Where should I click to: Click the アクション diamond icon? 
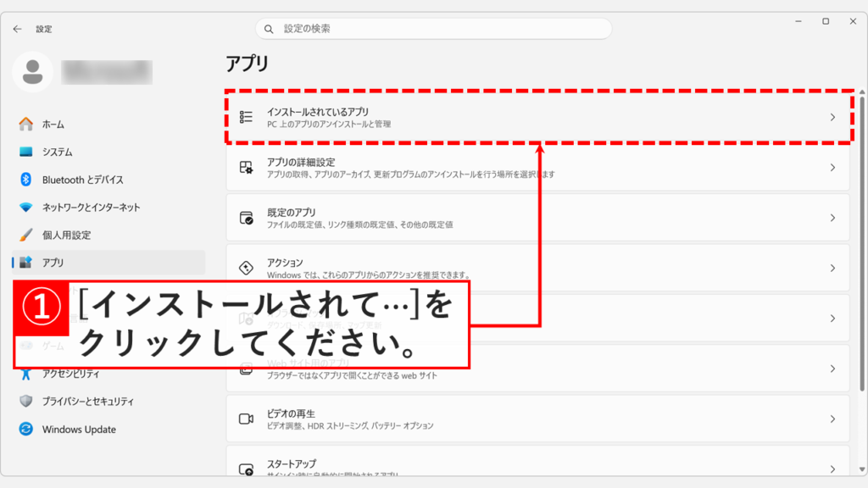click(246, 268)
